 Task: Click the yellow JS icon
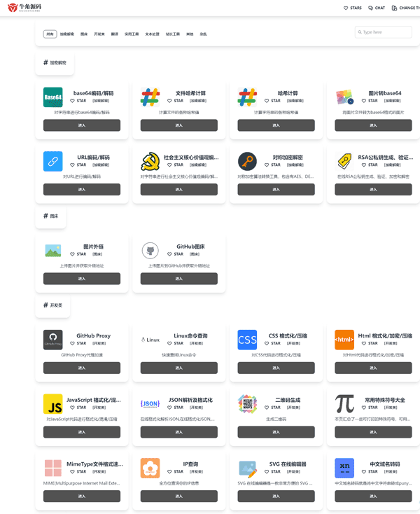tap(52, 404)
